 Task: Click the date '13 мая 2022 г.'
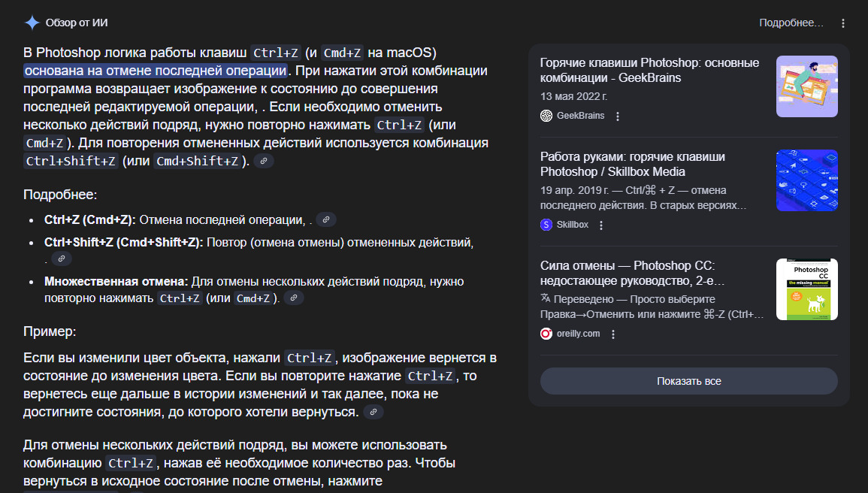(x=573, y=96)
